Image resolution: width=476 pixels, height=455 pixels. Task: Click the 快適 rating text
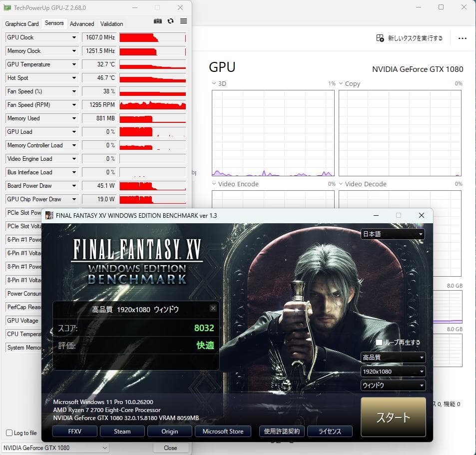[205, 345]
